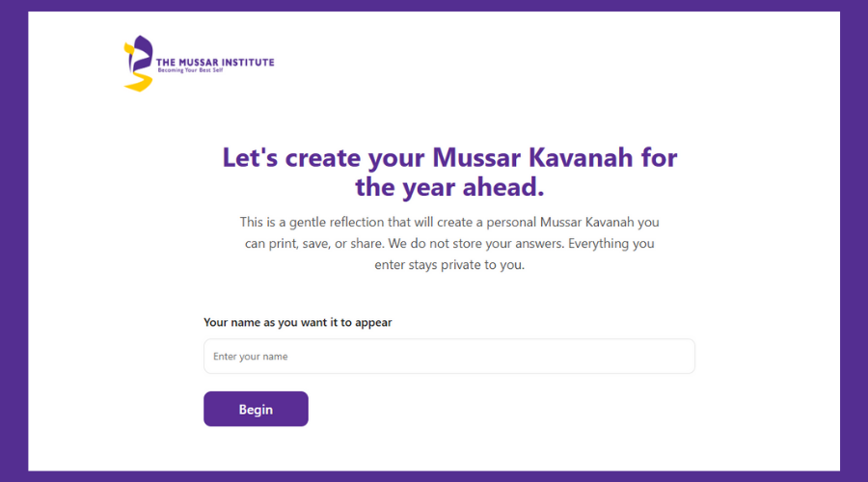The width and height of the screenshot is (868, 482).
Task: Click the word "Begin" on the button
Action: 256,409
